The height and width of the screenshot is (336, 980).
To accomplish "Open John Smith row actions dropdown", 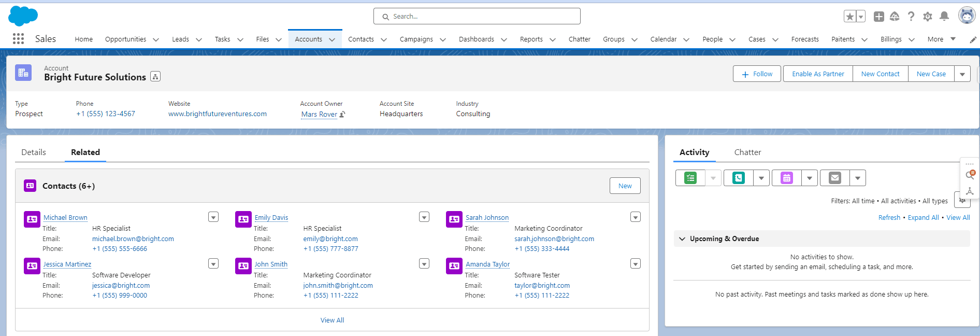I will tap(424, 263).
